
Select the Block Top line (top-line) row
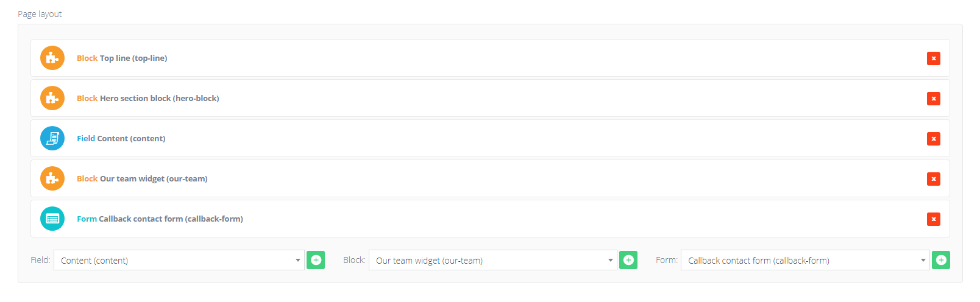click(x=122, y=58)
